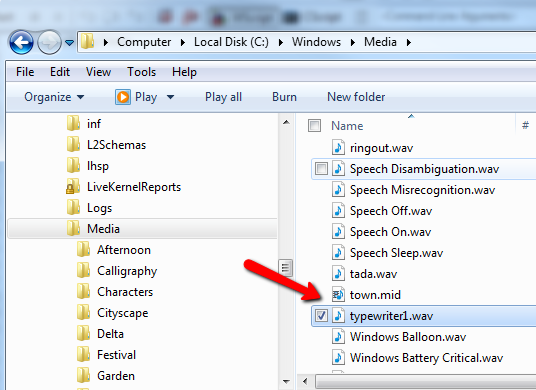Select Computer in the address breadcrumb
This screenshot has height=390, width=536.
coord(144,42)
